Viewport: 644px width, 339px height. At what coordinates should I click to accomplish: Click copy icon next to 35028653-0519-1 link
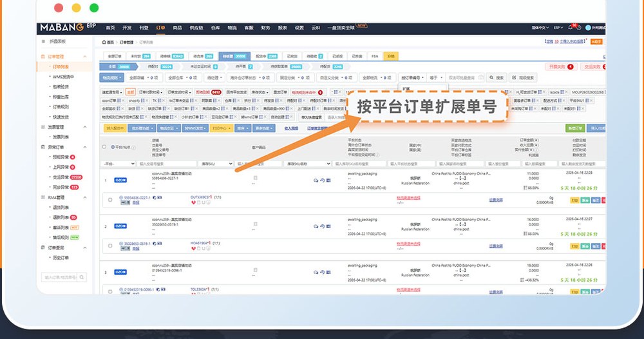coord(155,244)
